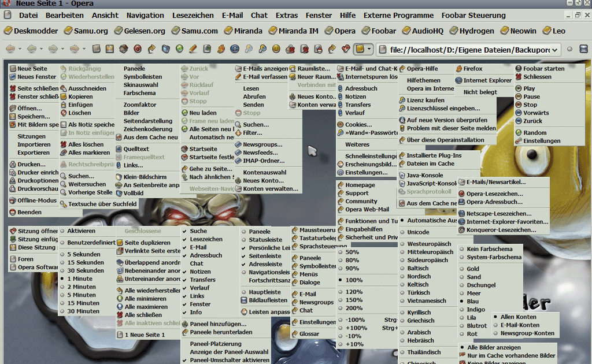Click the yellow sticky note toolbar button
The height and width of the screenshot is (364, 592).
(360, 49)
